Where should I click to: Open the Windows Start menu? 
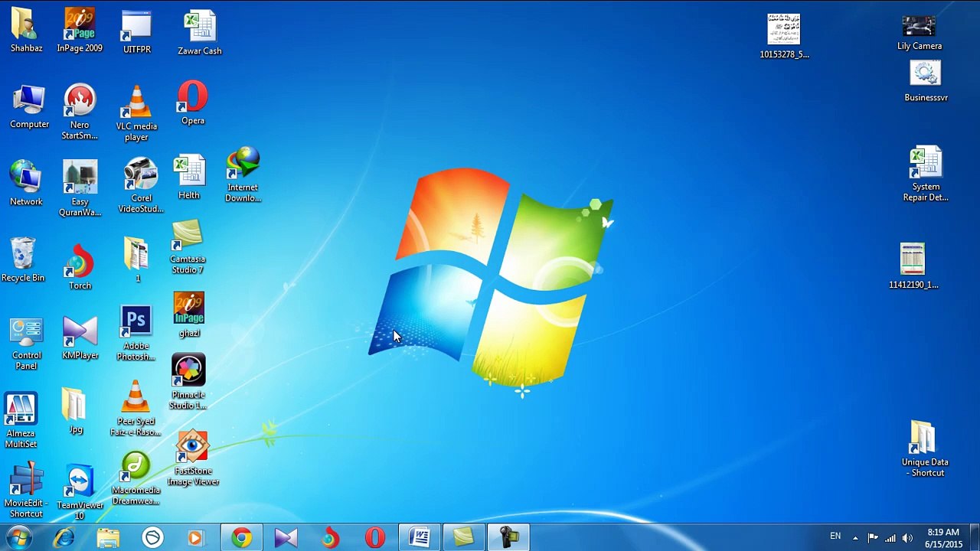18,537
